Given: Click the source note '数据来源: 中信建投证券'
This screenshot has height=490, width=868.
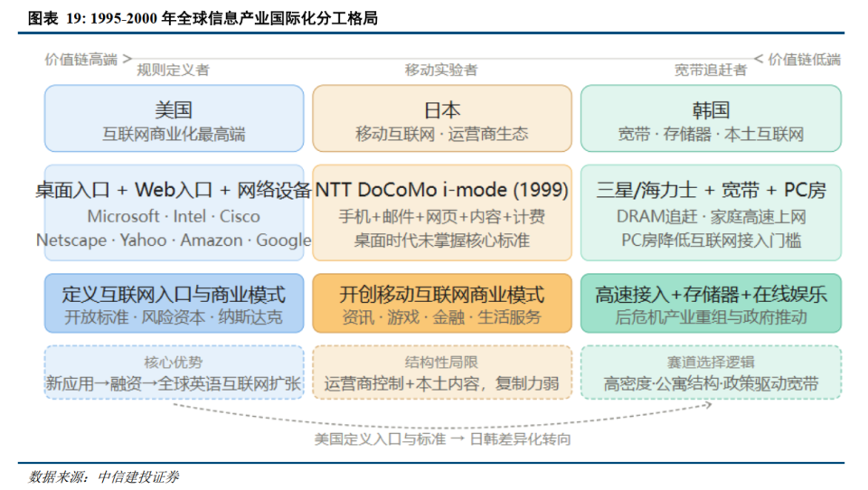Looking at the screenshot, I should 103,476.
